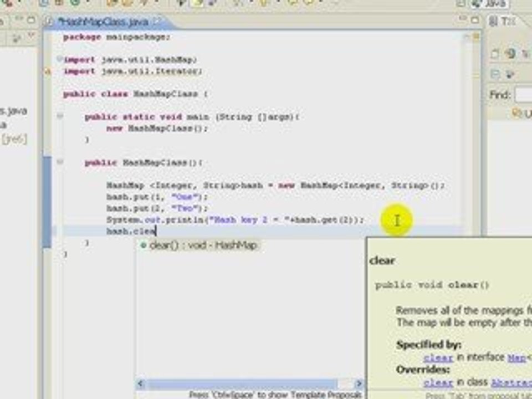Open the clear link under Overrides
532x399 pixels.
click(438, 383)
